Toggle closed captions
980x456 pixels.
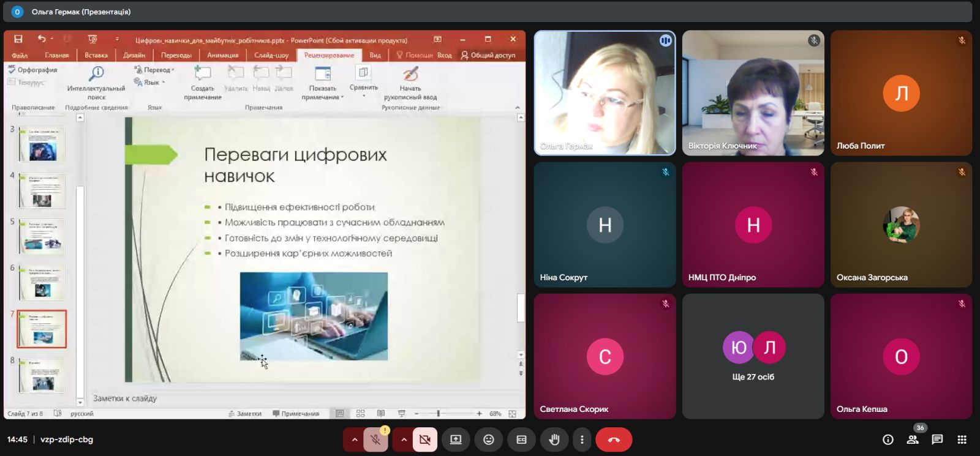pos(521,439)
